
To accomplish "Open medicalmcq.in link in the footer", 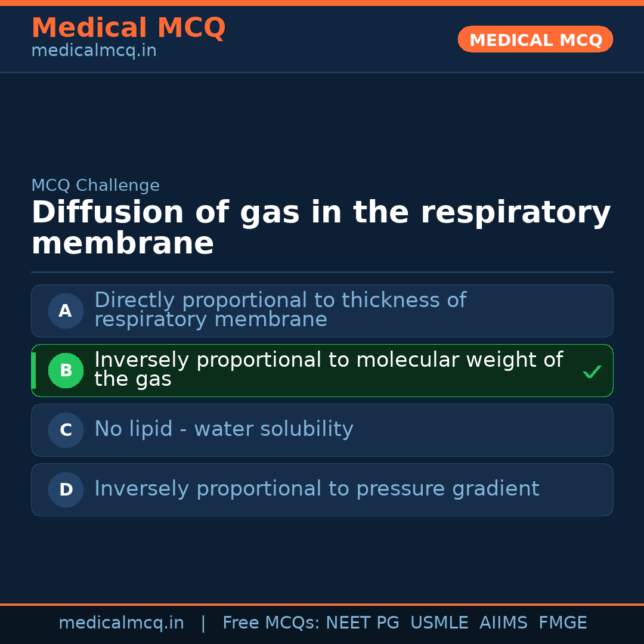I will pos(121,623).
